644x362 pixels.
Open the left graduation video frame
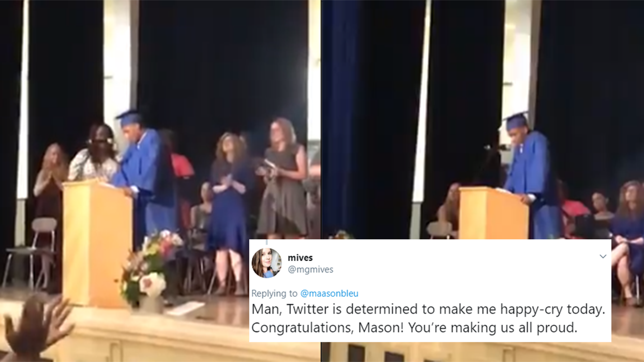(x=160, y=181)
